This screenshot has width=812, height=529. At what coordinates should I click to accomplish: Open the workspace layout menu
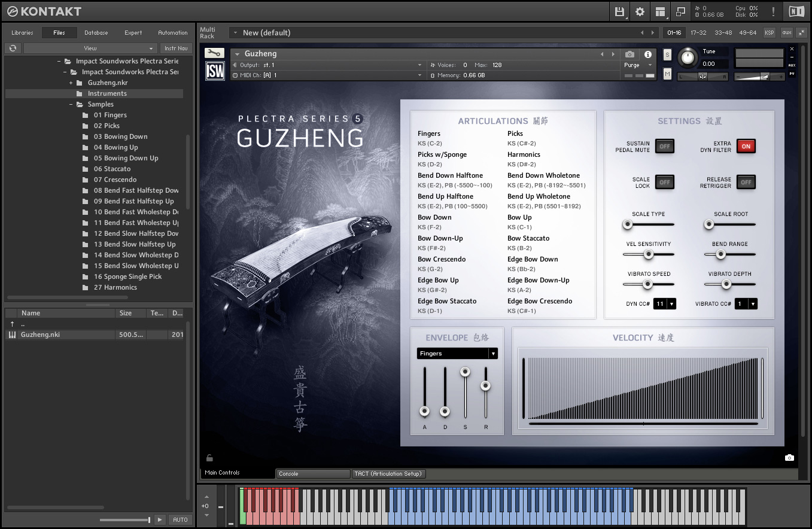[x=660, y=11]
